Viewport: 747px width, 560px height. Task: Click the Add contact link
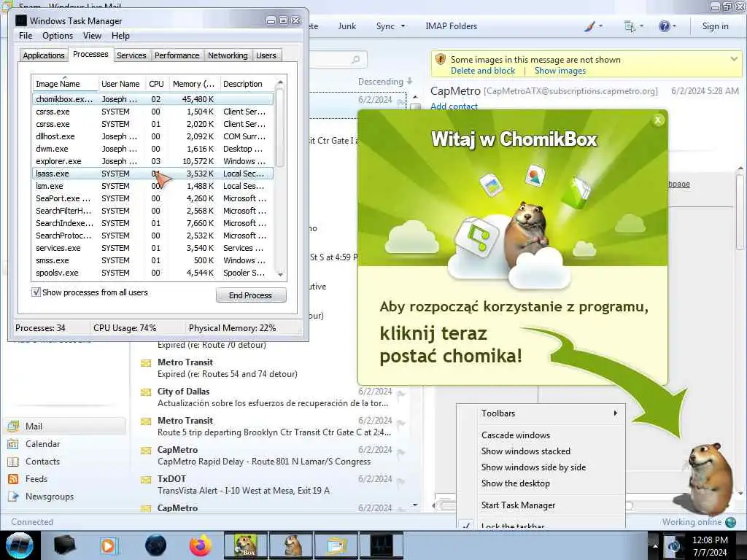pyautogui.click(x=454, y=106)
